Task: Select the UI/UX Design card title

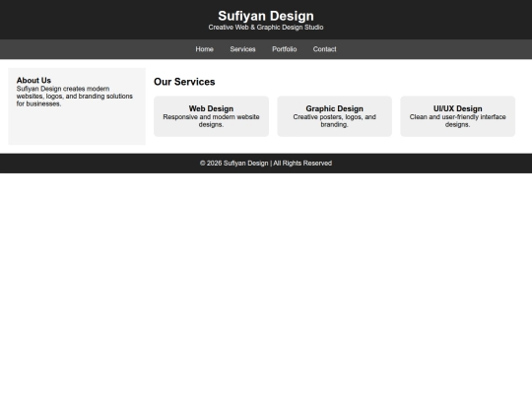Action: 458,108
